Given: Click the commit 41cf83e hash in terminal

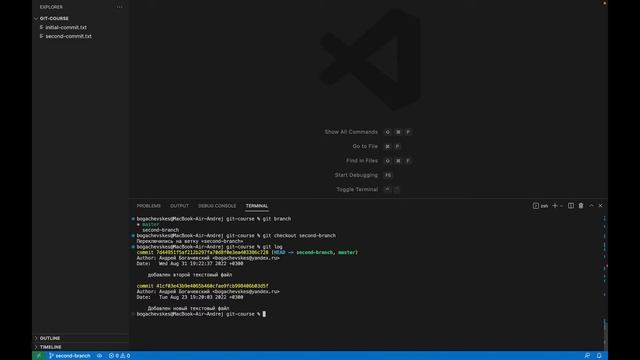Looking at the screenshot, I should [212, 286].
